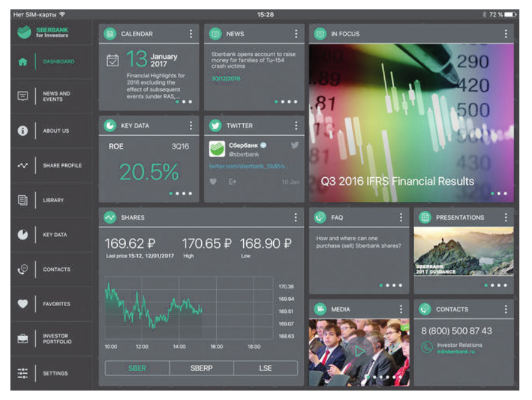
Task: Click the battery indicator in status bar
Action: (x=510, y=14)
